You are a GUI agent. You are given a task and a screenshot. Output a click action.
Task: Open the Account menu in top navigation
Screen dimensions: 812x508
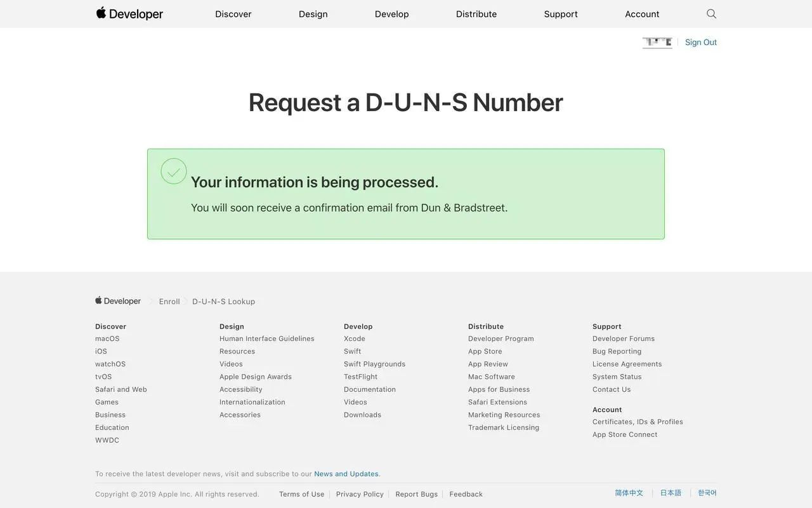coord(642,14)
